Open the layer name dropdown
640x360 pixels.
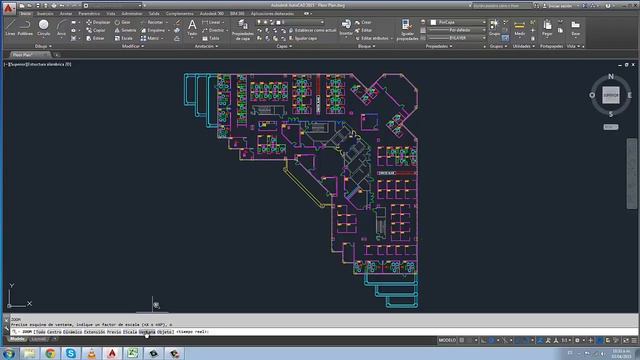[x=291, y=22]
